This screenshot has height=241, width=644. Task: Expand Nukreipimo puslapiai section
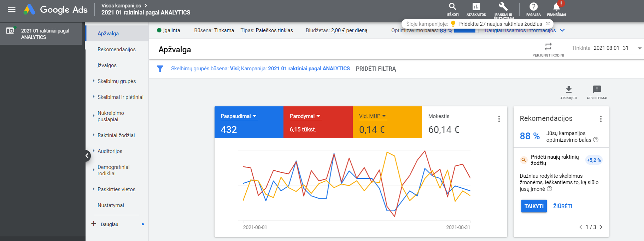click(94, 116)
